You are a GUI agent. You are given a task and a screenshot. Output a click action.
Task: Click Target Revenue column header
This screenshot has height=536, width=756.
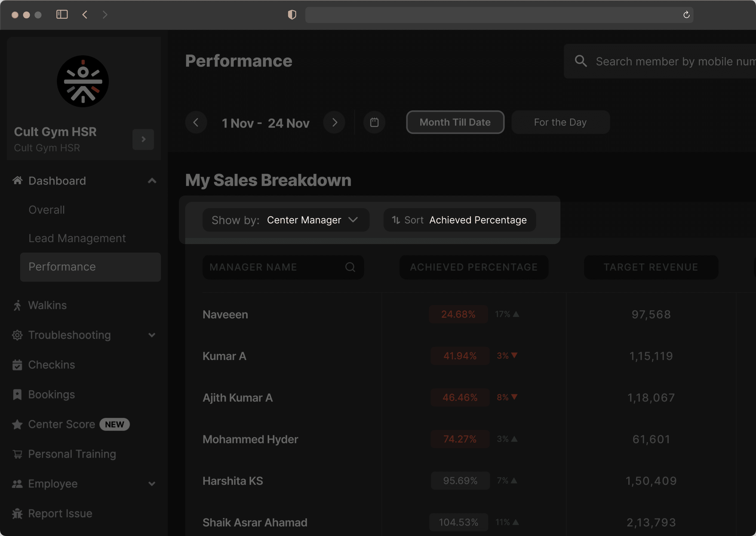651,267
